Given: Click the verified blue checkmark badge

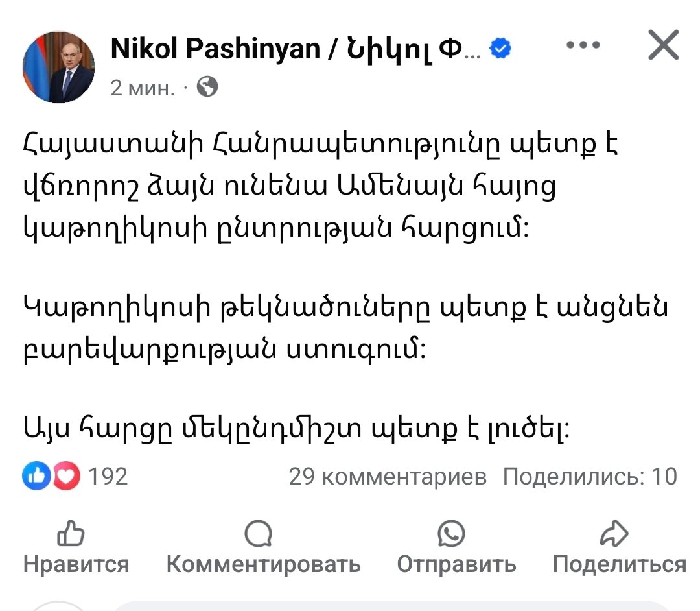Looking at the screenshot, I should click(500, 48).
